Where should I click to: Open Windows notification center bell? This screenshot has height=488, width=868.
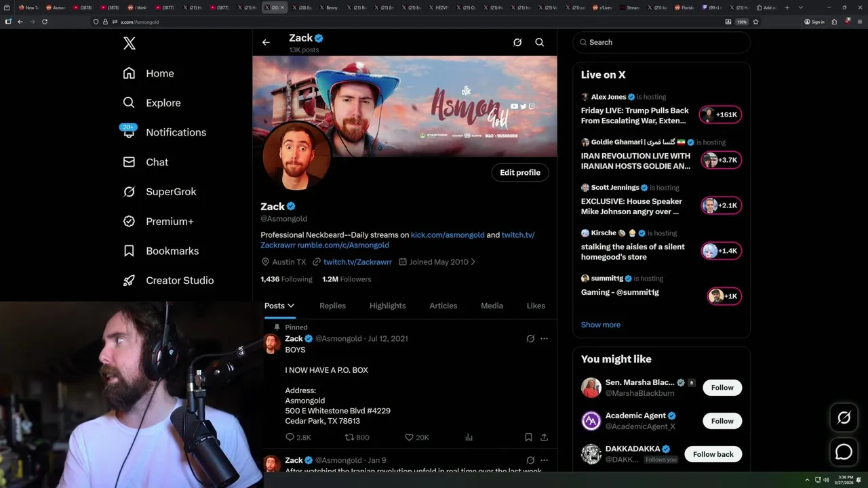click(859, 480)
